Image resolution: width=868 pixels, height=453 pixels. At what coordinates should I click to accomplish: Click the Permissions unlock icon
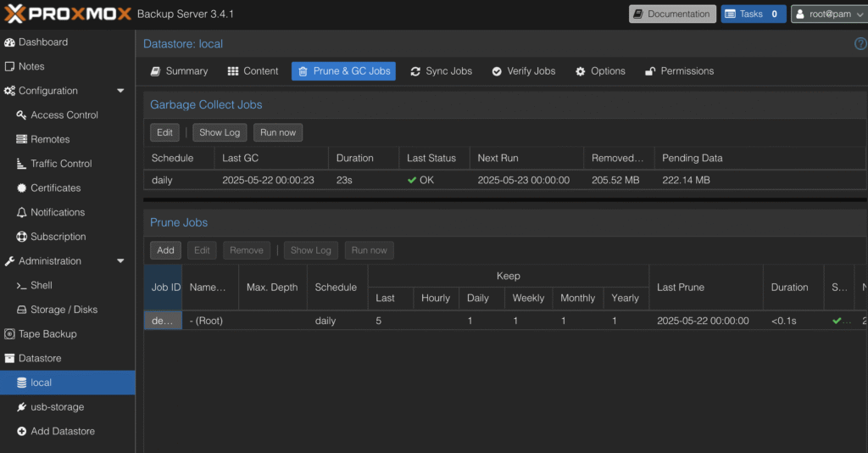coord(650,71)
